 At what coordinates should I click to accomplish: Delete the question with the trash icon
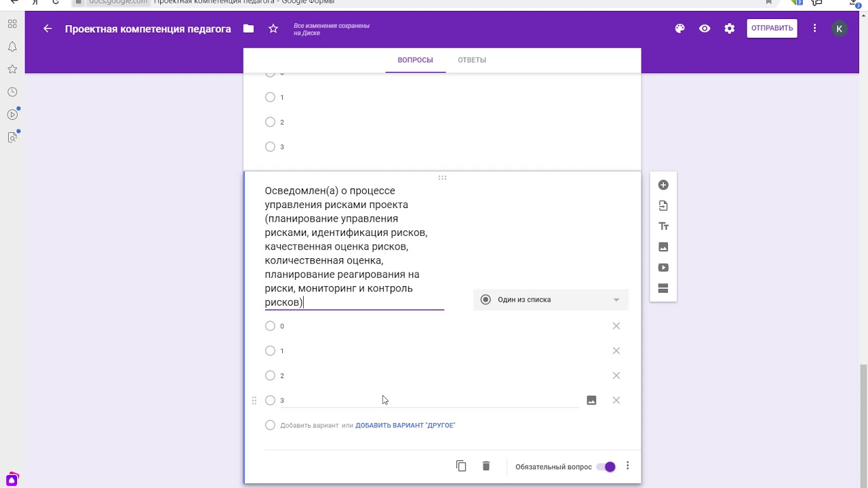(x=486, y=466)
